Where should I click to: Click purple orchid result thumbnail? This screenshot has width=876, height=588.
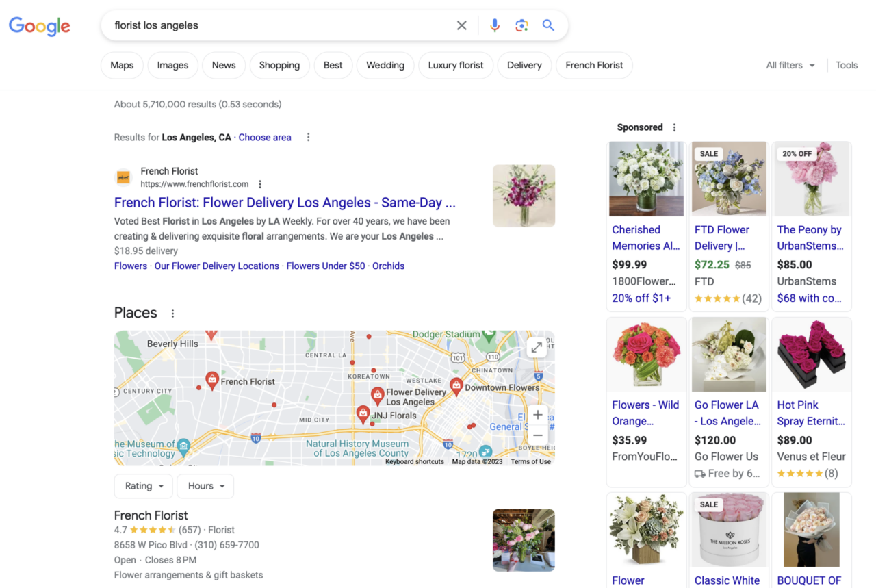tap(524, 196)
